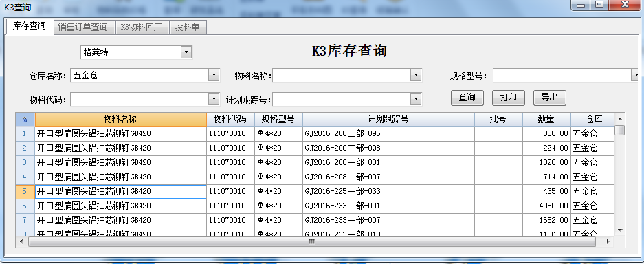The image size is (644, 264).
Task: Click cell GJ2016-208一部-001
Action: tap(388, 162)
